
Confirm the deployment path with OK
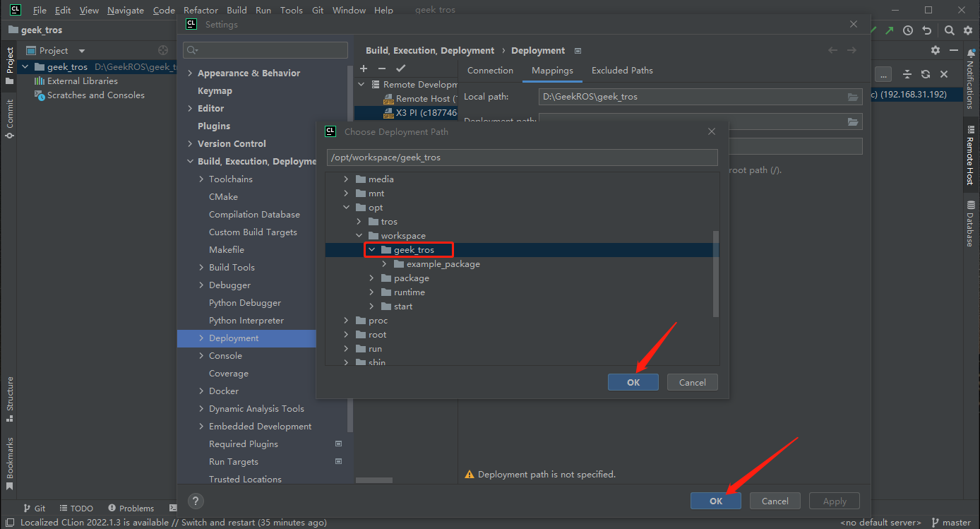pyautogui.click(x=633, y=382)
